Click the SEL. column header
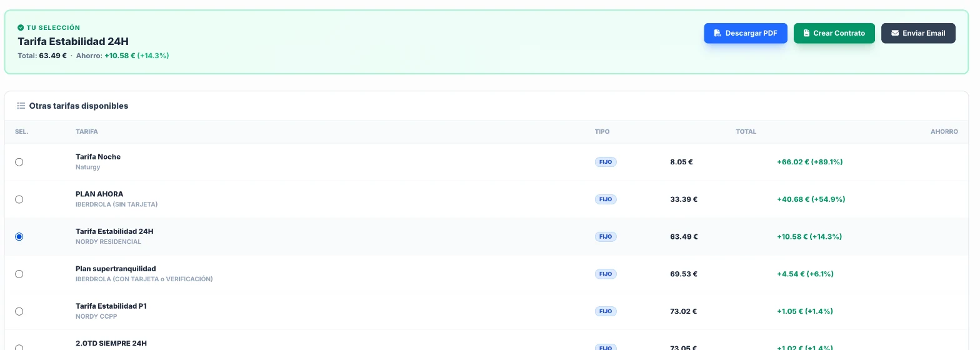 [x=22, y=132]
